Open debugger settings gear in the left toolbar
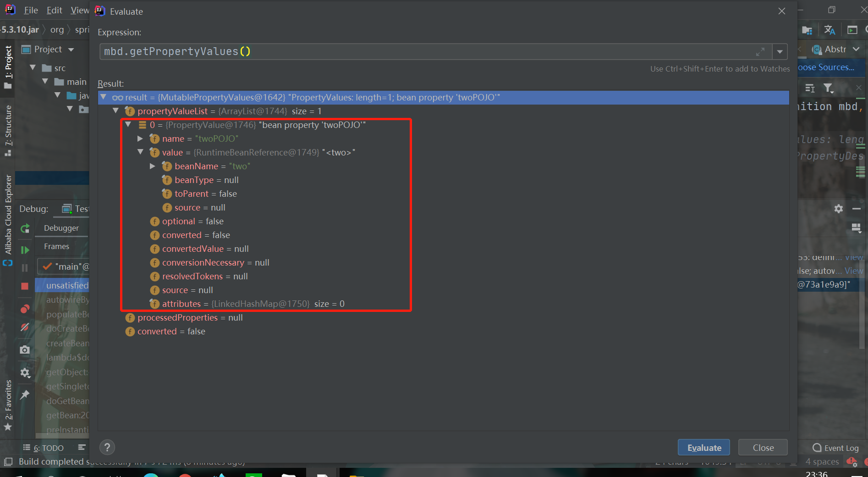868x477 pixels. click(x=25, y=372)
